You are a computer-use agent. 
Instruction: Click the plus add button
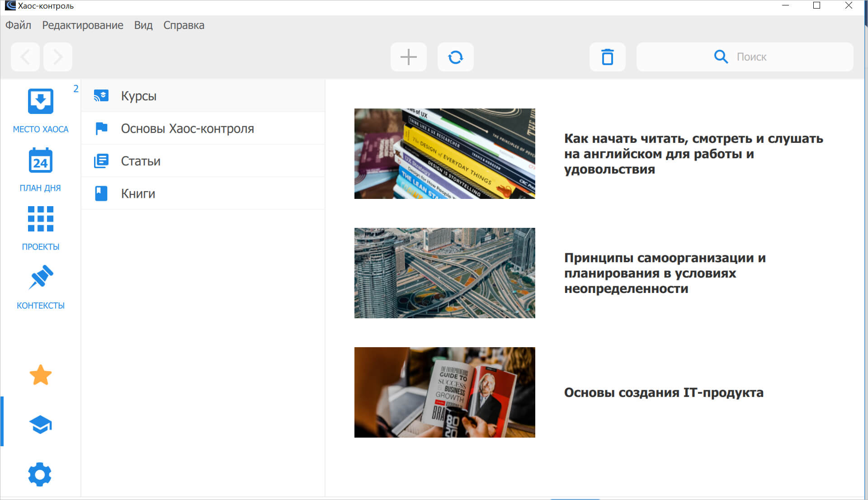coord(409,57)
